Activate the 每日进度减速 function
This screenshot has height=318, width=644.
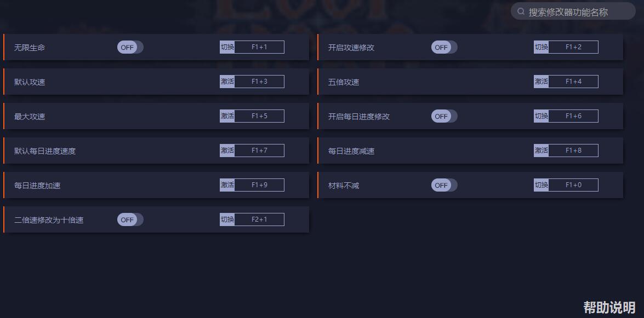[x=541, y=150]
